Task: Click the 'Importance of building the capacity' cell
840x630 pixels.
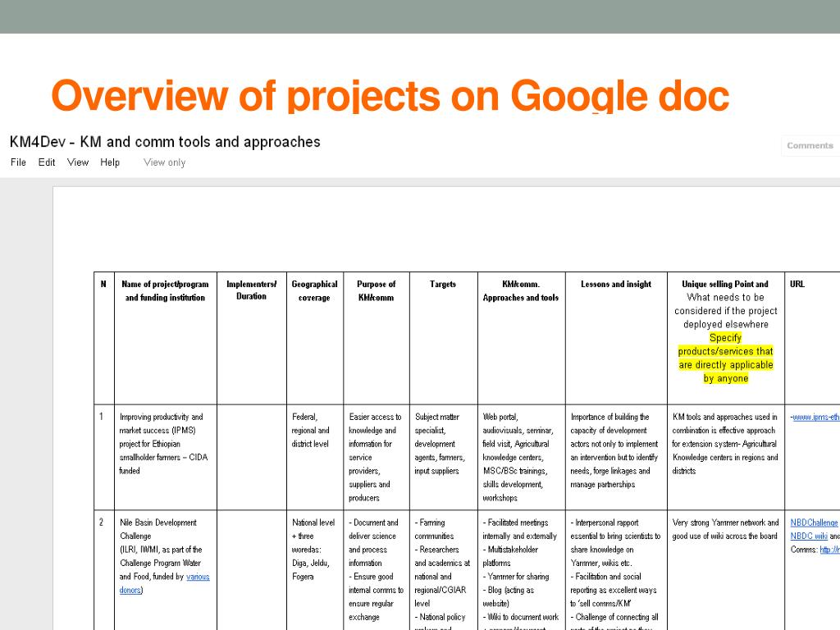Action: coord(616,457)
